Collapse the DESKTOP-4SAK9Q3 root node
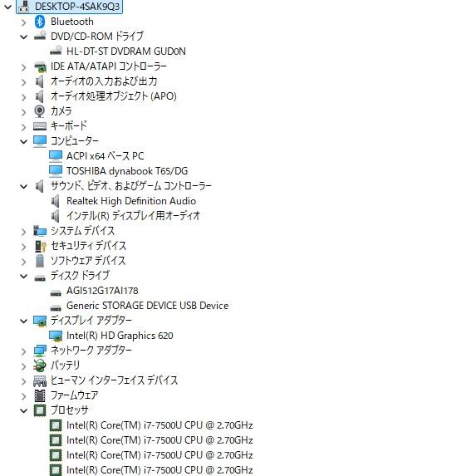Image resolution: width=476 pixels, height=476 pixels. click(8, 7)
